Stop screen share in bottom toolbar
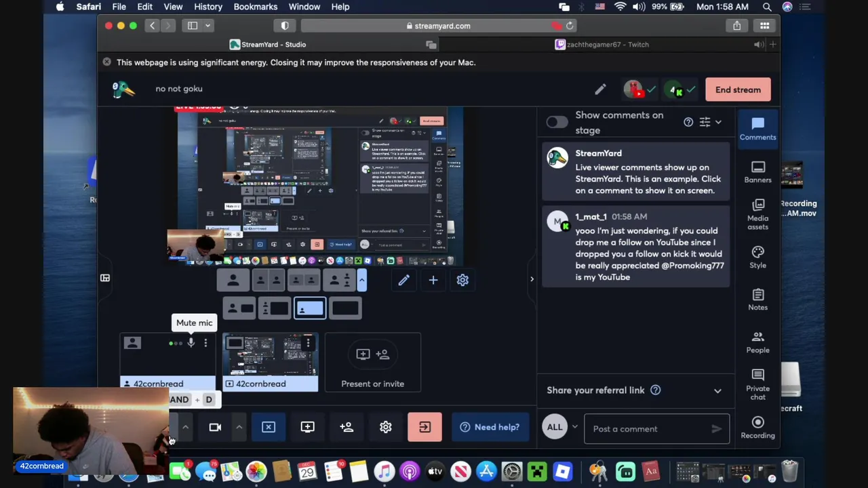This screenshot has width=868, height=488. pos(269,427)
